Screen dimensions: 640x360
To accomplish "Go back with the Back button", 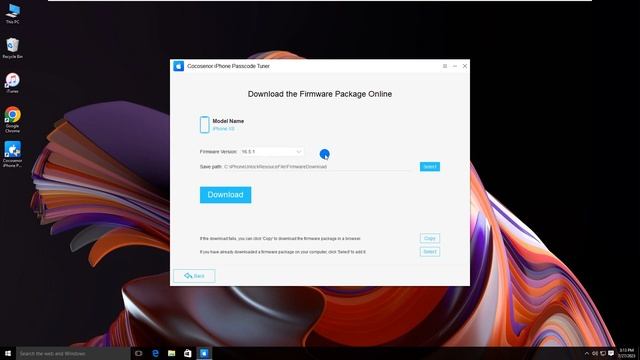I will [x=194, y=276].
